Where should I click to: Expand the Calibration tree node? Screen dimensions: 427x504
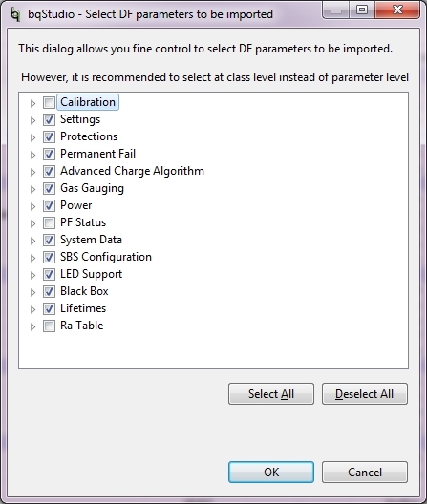[x=32, y=103]
